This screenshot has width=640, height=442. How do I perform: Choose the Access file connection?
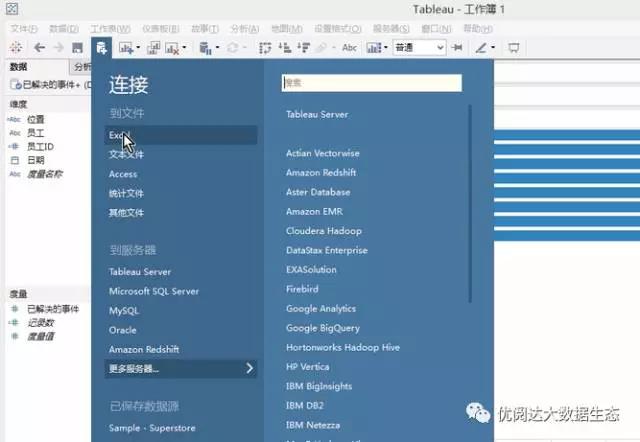coord(123,174)
